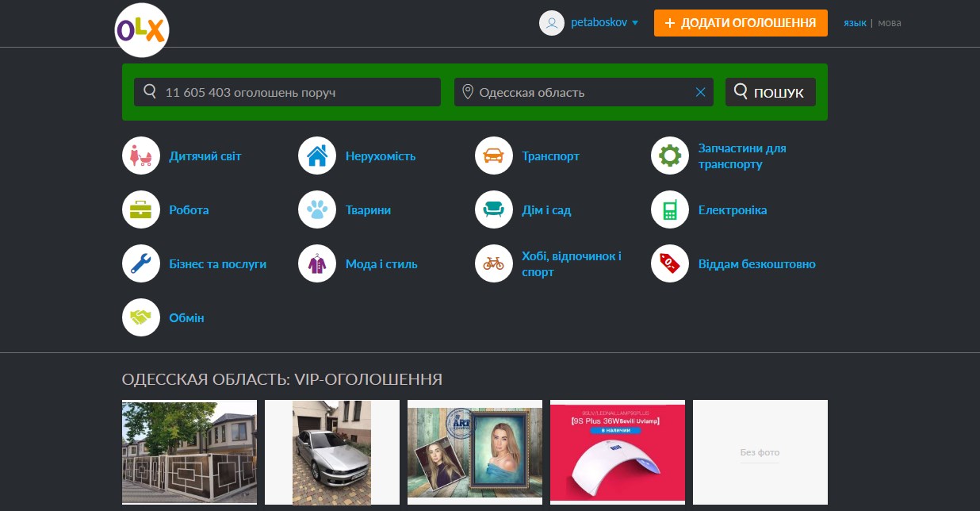The image size is (980, 511).
Task: Click the Тварини paw icon
Action: pyautogui.click(x=317, y=209)
